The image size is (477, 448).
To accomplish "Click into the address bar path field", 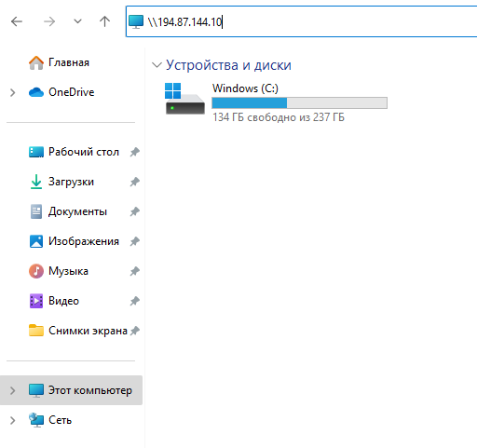I will [301, 21].
